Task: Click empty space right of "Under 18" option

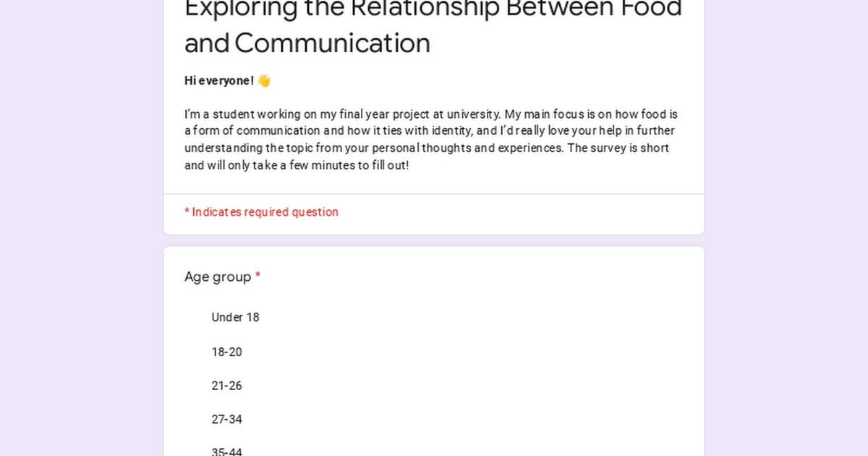Action: (x=470, y=317)
